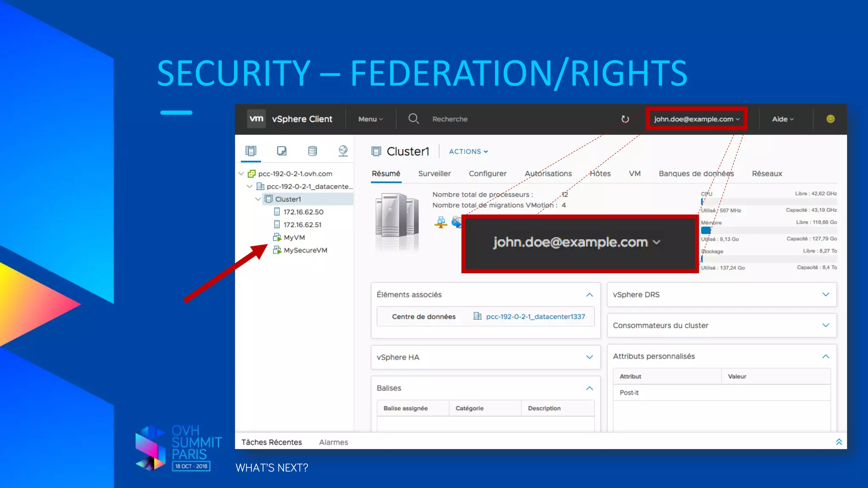This screenshot has height=488, width=868.
Task: Focus the Recherche search field
Action: [450, 119]
